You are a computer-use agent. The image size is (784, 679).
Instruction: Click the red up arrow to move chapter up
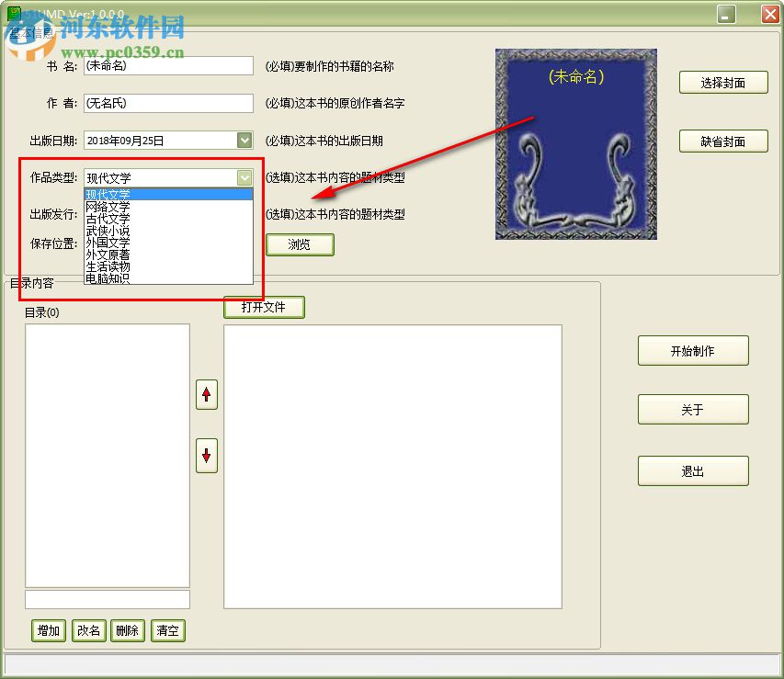(206, 394)
